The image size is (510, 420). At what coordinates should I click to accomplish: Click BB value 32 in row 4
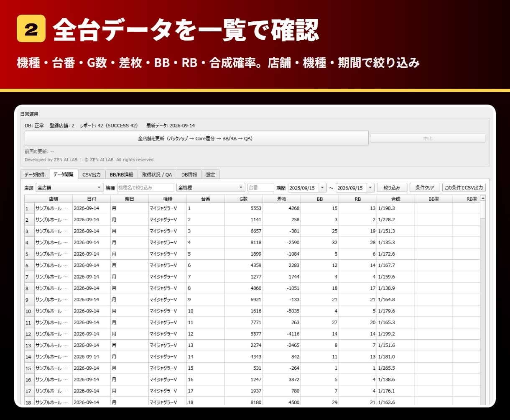[x=334, y=243]
